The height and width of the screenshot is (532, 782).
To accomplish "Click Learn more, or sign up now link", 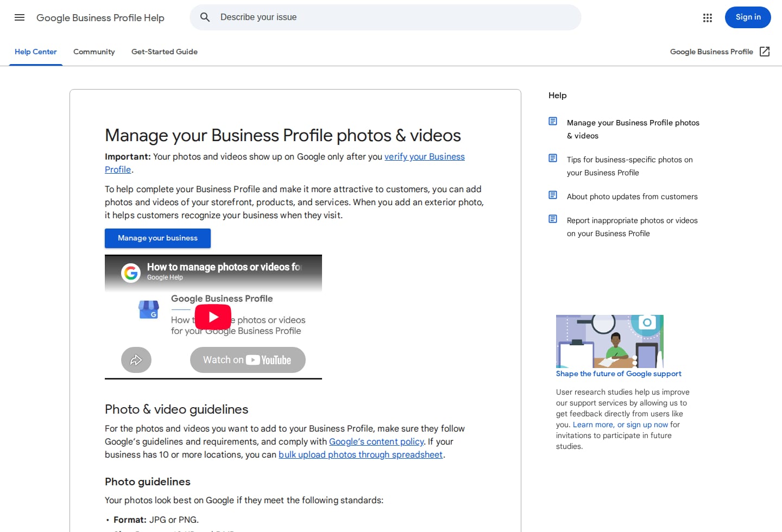I will click(620, 425).
